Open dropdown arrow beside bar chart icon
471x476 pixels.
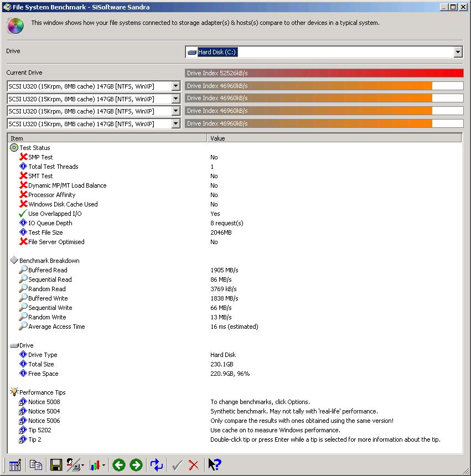(103, 465)
